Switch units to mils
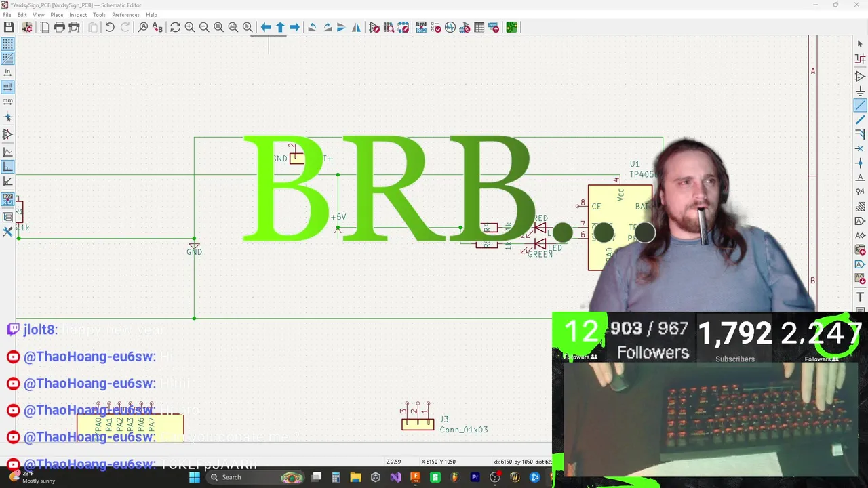The height and width of the screenshot is (488, 868). click(x=7, y=87)
